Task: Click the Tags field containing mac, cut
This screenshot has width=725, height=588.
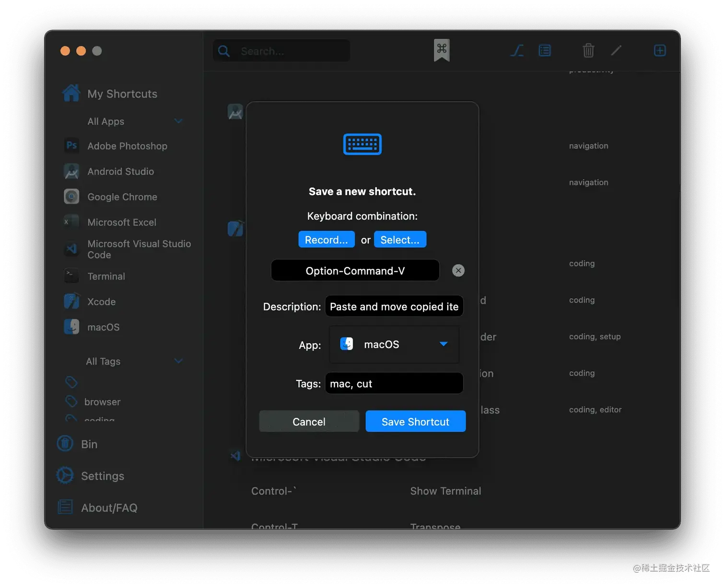Action: (x=394, y=383)
